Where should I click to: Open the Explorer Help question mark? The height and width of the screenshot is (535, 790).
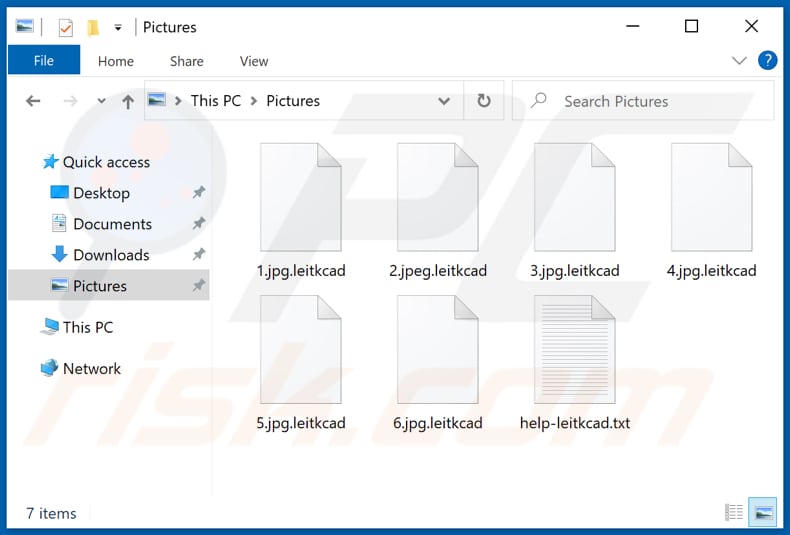[x=768, y=61]
